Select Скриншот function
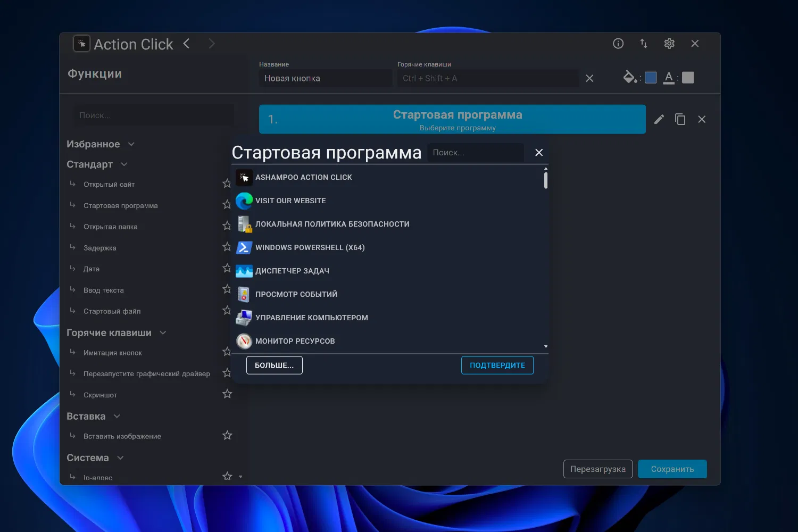Image resolution: width=798 pixels, height=532 pixels. (x=100, y=395)
